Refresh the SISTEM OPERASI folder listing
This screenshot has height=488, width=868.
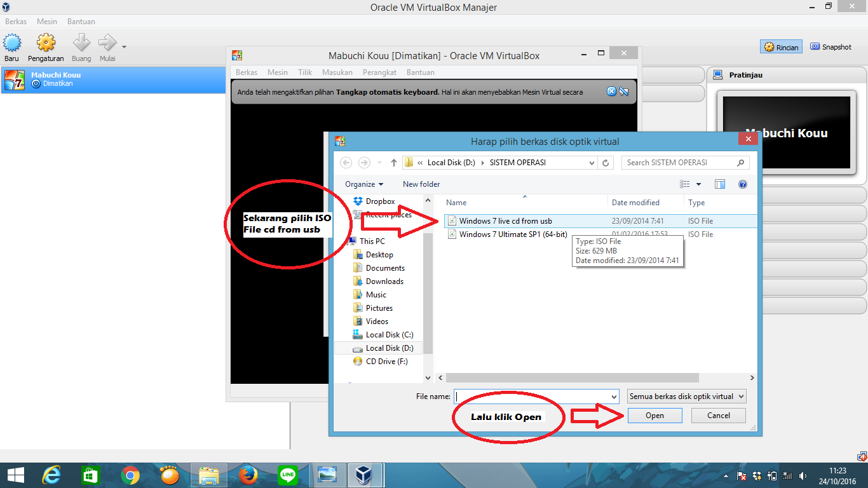coord(606,163)
